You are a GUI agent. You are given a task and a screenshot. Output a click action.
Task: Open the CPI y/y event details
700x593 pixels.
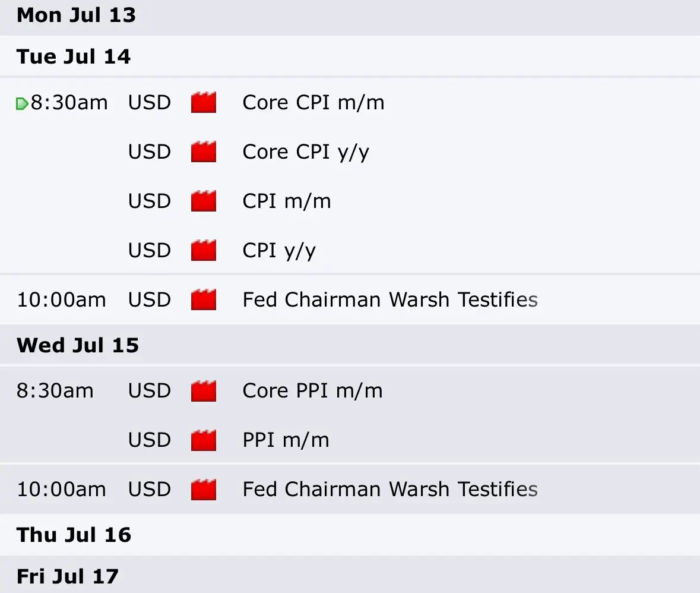coord(279,250)
